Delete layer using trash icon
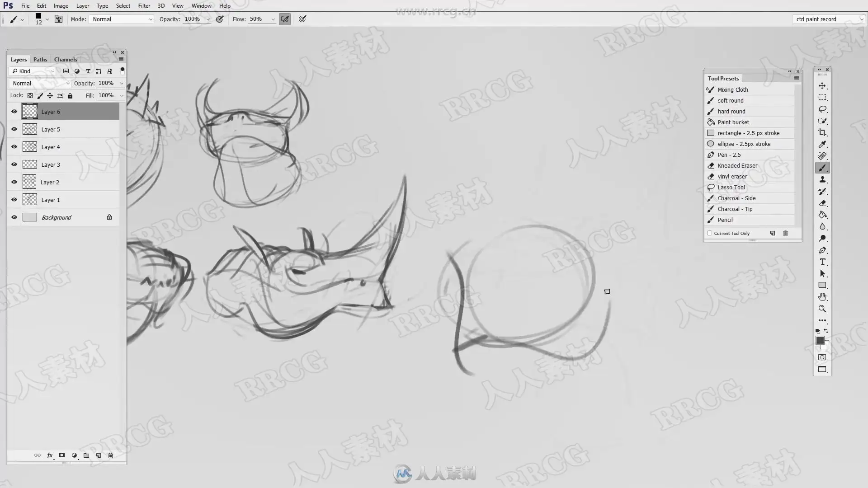Viewport: 868px width, 488px height. pyautogui.click(x=111, y=455)
